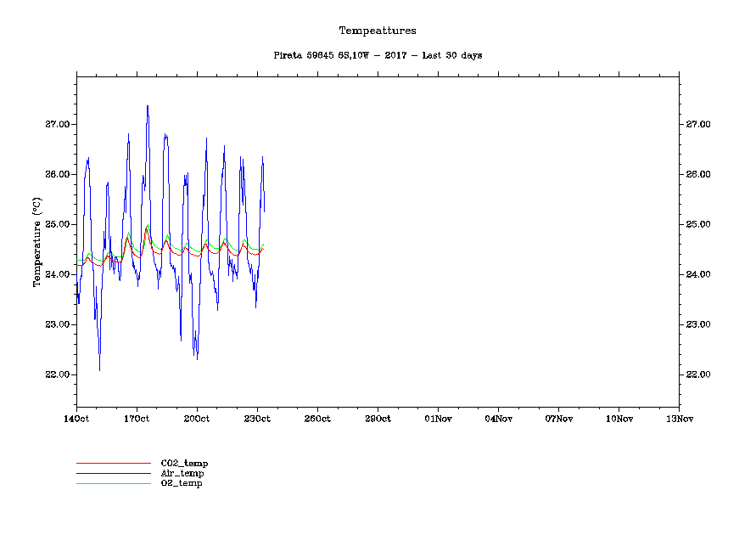Image resolution: width=756 pixels, height=535 pixels.
Task: Click the 17Oct x-axis date label
Action: [x=137, y=418]
